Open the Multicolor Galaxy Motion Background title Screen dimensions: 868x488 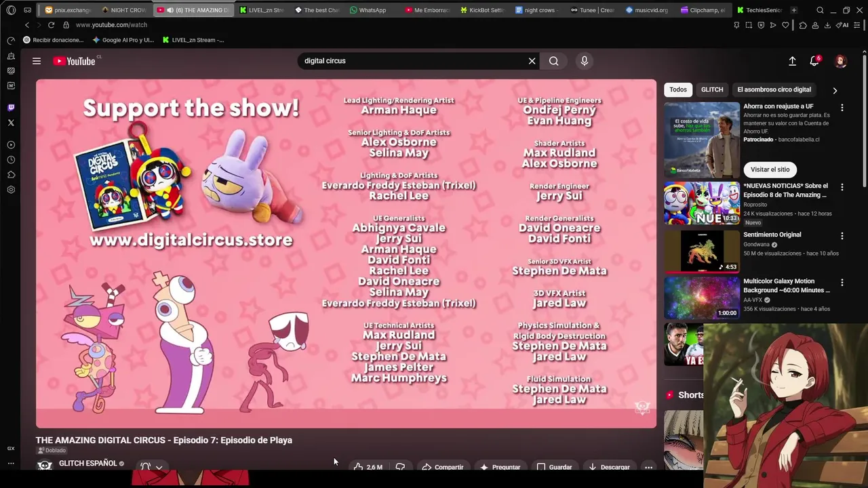787,285
